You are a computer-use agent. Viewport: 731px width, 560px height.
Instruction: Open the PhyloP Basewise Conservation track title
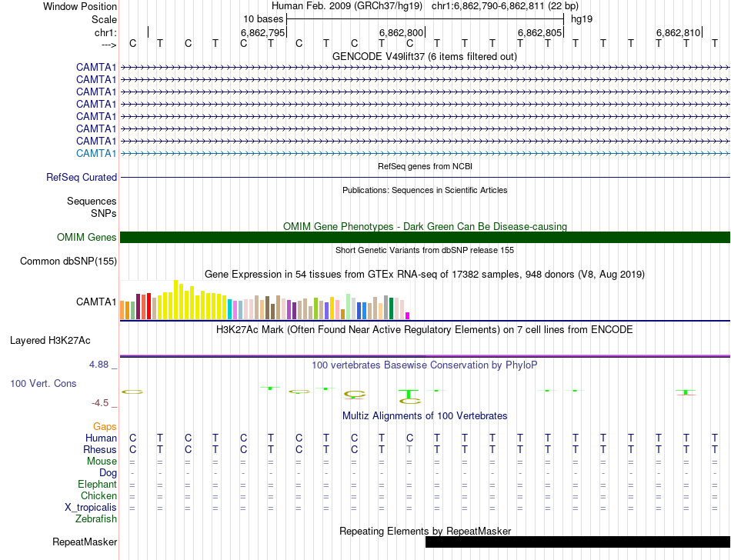425,365
